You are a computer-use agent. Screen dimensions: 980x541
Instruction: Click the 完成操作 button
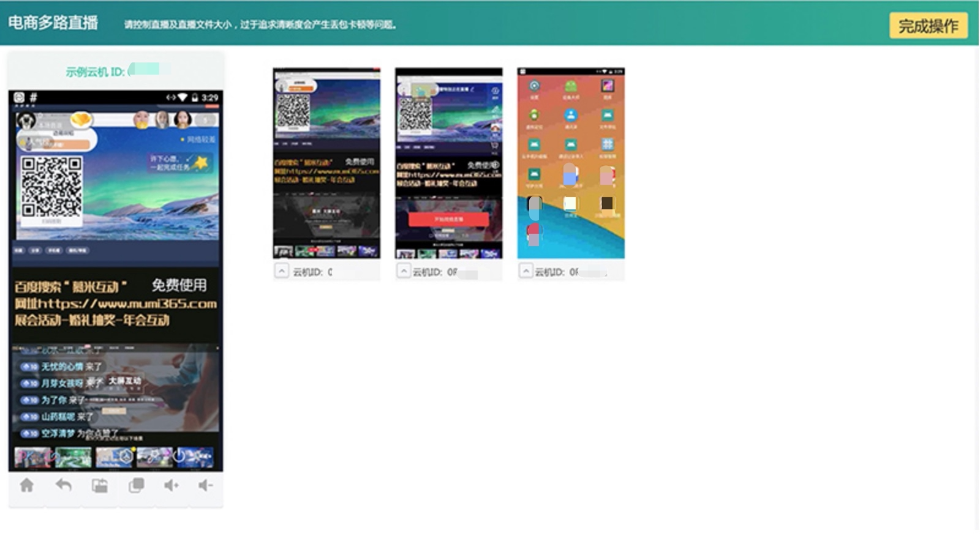(928, 26)
